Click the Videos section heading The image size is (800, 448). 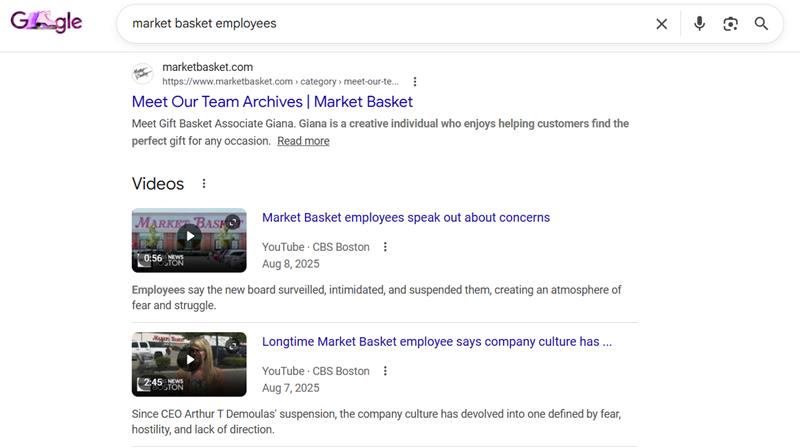pyautogui.click(x=158, y=184)
